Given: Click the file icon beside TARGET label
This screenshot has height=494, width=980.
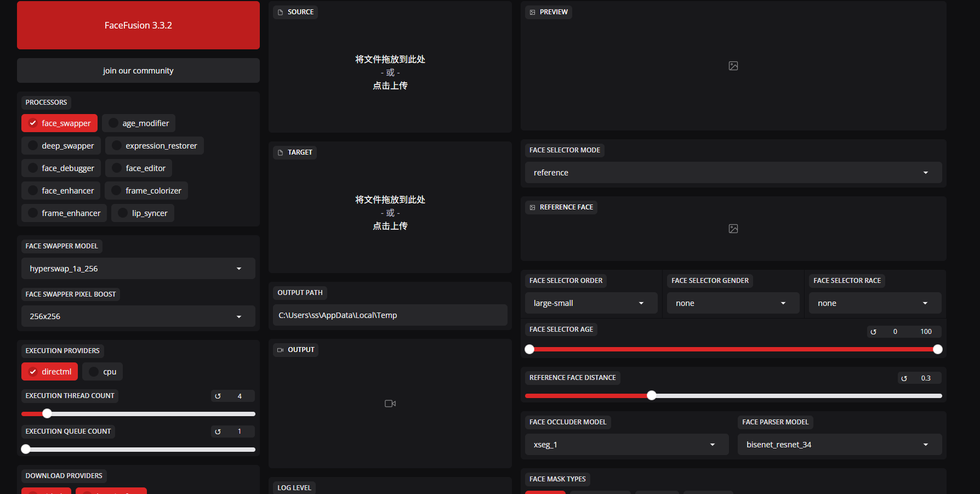Looking at the screenshot, I should pyautogui.click(x=281, y=152).
